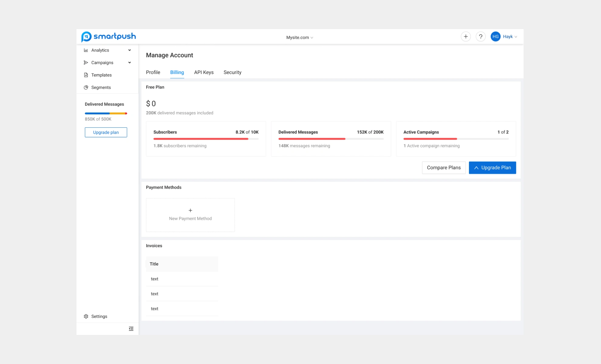This screenshot has height=364, width=601.
Task: Expand the Campaigns section chevron
Action: tap(130, 62)
